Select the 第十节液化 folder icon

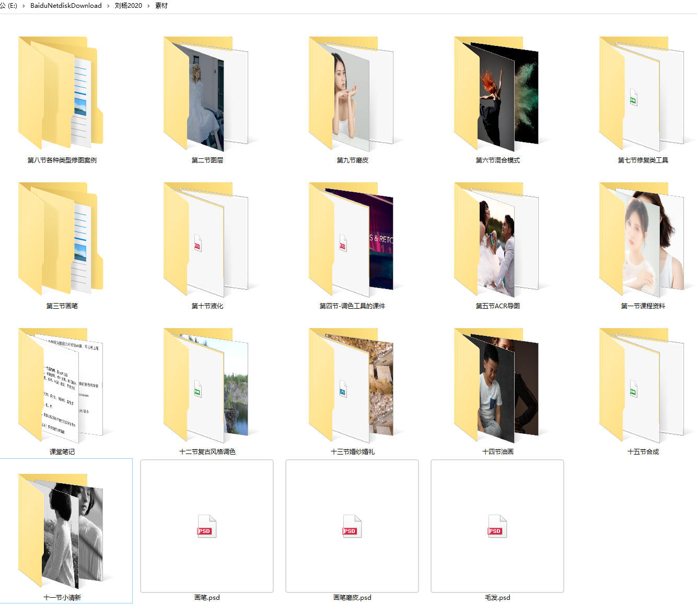pyautogui.click(x=206, y=239)
